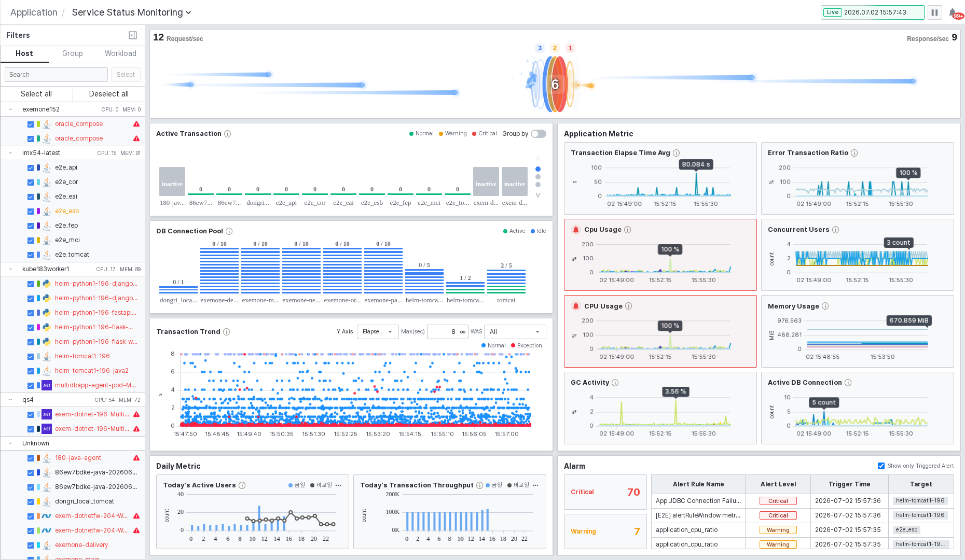Show info for DB Connection Pool

pos(229,231)
